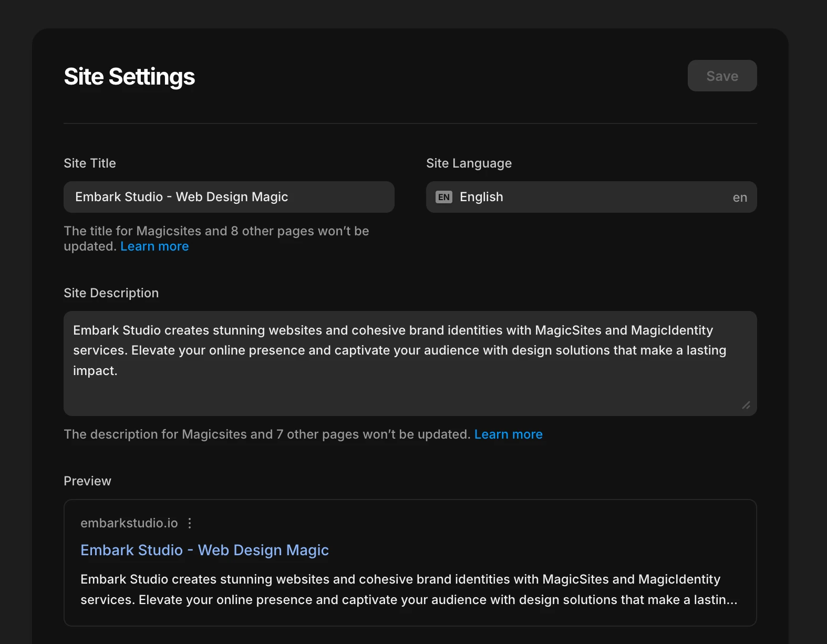Click the embarkstudio.io URL in preview
The height and width of the screenshot is (644, 827).
click(129, 523)
